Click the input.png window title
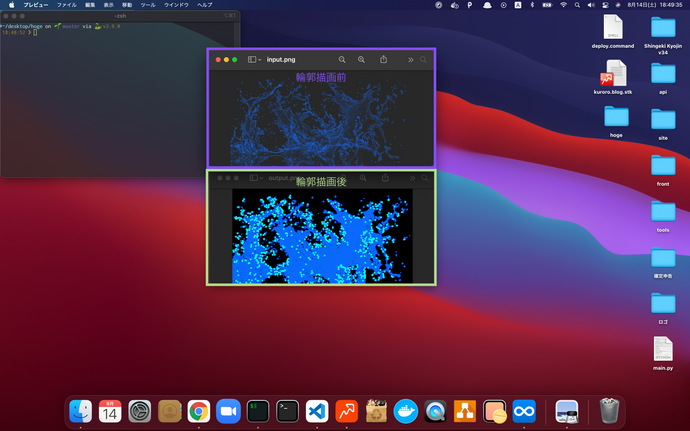This screenshot has width=690, height=431. 281,59
